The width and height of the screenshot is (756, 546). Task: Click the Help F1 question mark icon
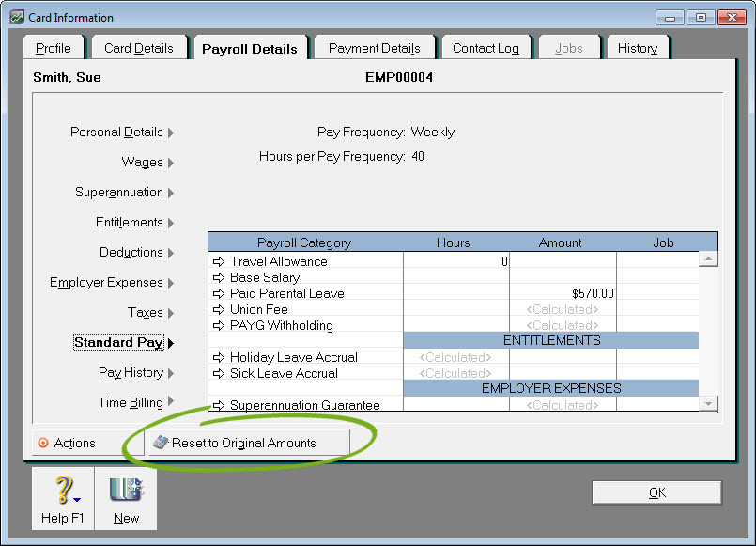[x=63, y=491]
